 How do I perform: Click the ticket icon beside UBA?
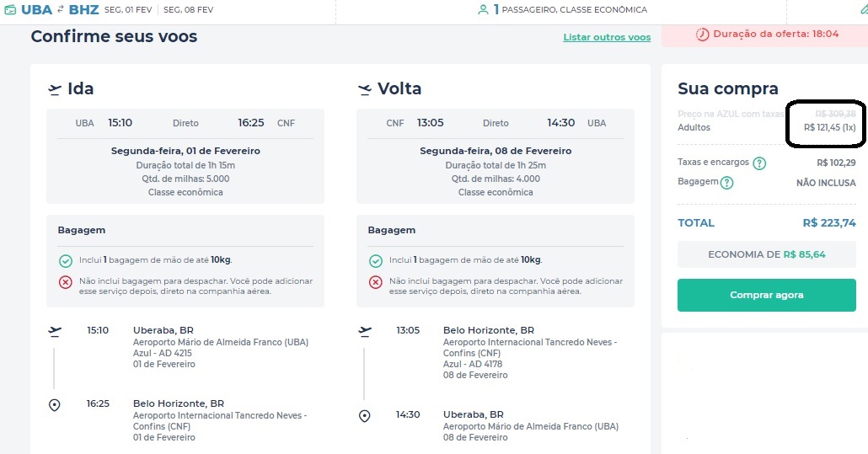(10, 9)
